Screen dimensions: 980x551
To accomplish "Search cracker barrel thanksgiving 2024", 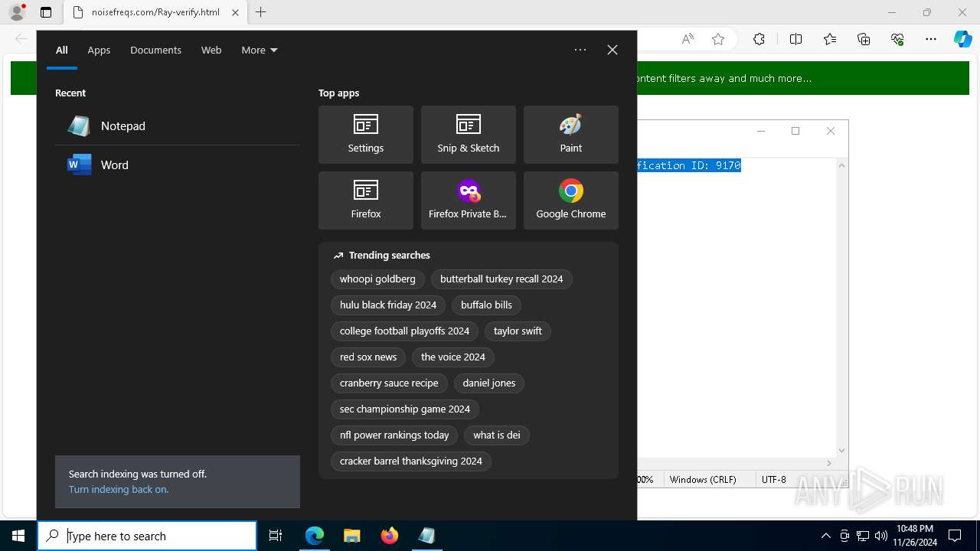I will [x=411, y=461].
